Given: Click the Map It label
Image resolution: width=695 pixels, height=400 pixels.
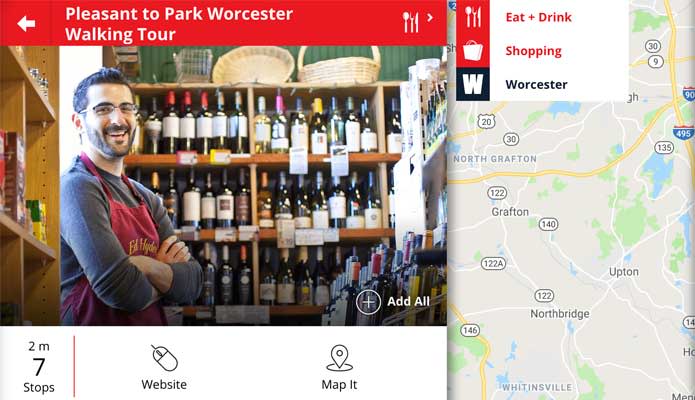Looking at the screenshot, I should pos(339,384).
